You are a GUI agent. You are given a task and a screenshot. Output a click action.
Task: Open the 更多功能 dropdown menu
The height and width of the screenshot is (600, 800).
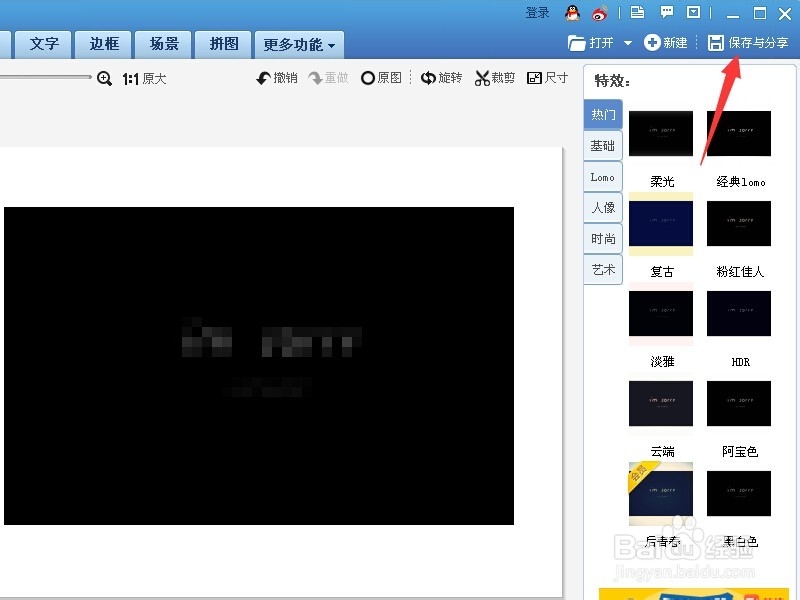(x=297, y=44)
